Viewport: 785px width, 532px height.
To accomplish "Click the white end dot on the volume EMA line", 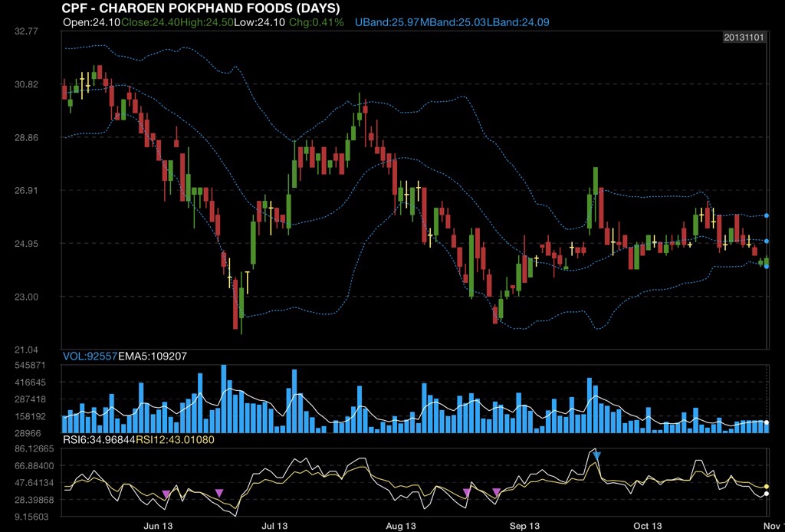I will click(767, 423).
